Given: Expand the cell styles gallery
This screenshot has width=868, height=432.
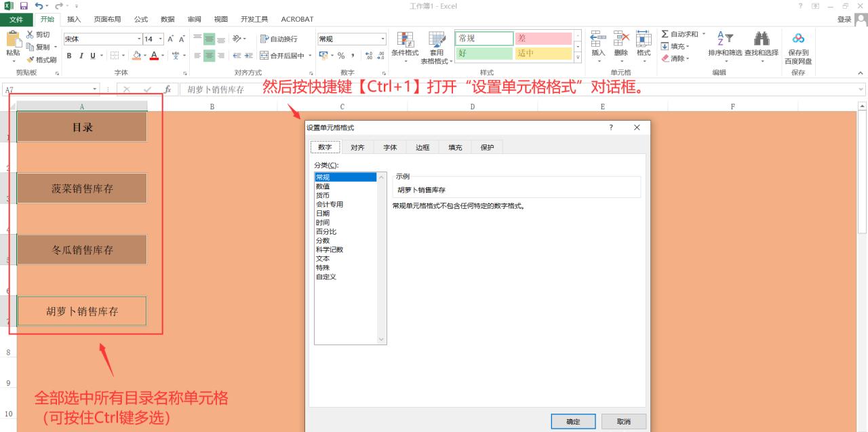Looking at the screenshot, I should point(578,58).
